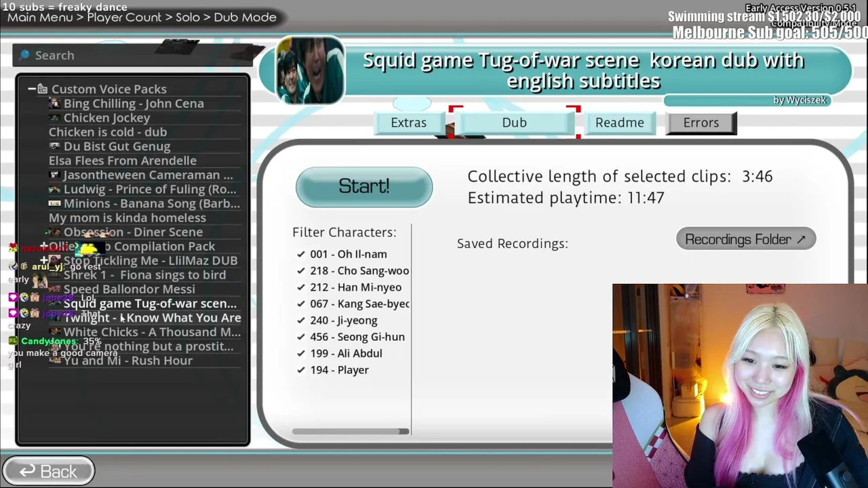
Task: Select My mom is kinda homeless pack
Action: tap(127, 218)
